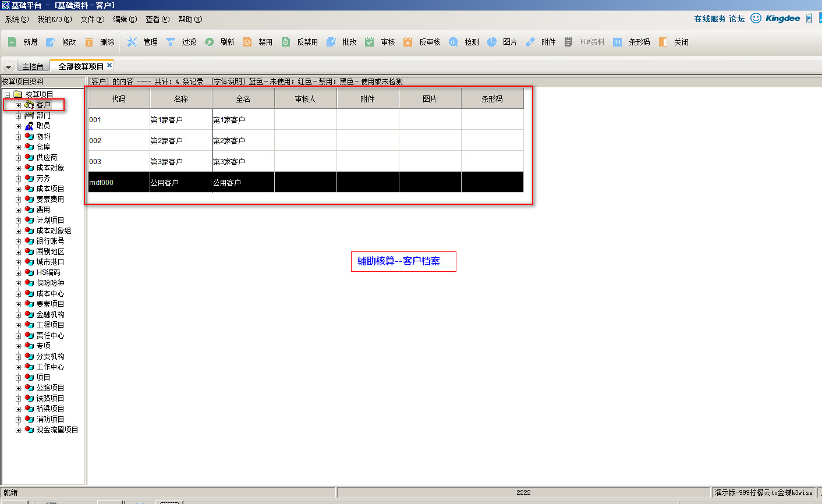
Task: Click the 论坛 forum link
Action: pyautogui.click(x=737, y=19)
